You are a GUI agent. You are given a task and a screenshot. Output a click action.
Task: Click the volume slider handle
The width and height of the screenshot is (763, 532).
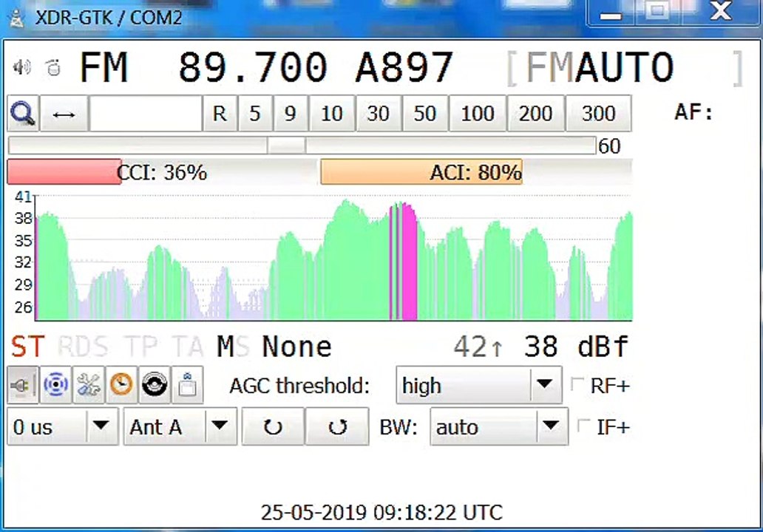pyautogui.click(x=287, y=146)
